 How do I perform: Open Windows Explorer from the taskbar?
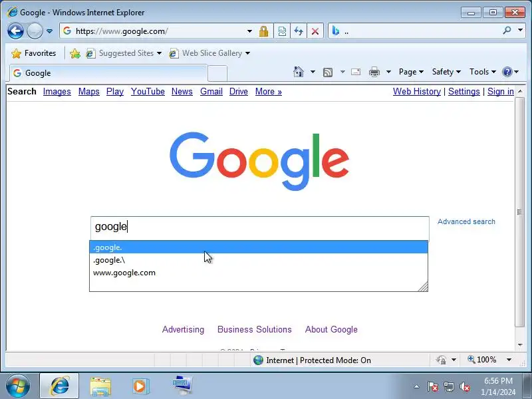pos(100,386)
